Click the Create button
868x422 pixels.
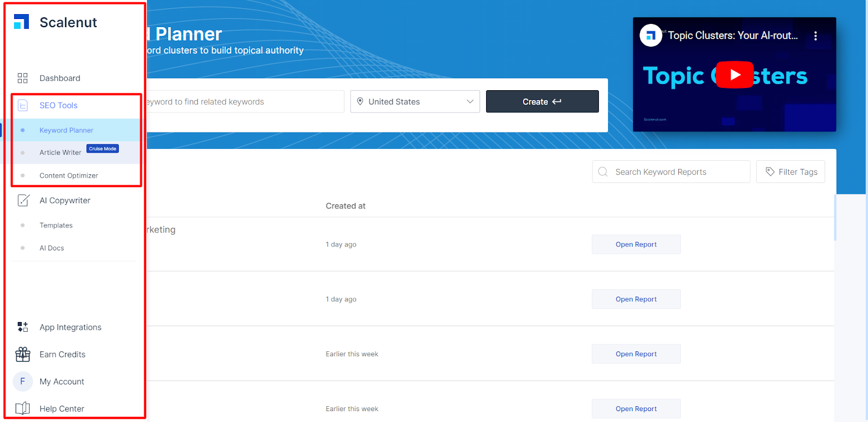pos(542,102)
